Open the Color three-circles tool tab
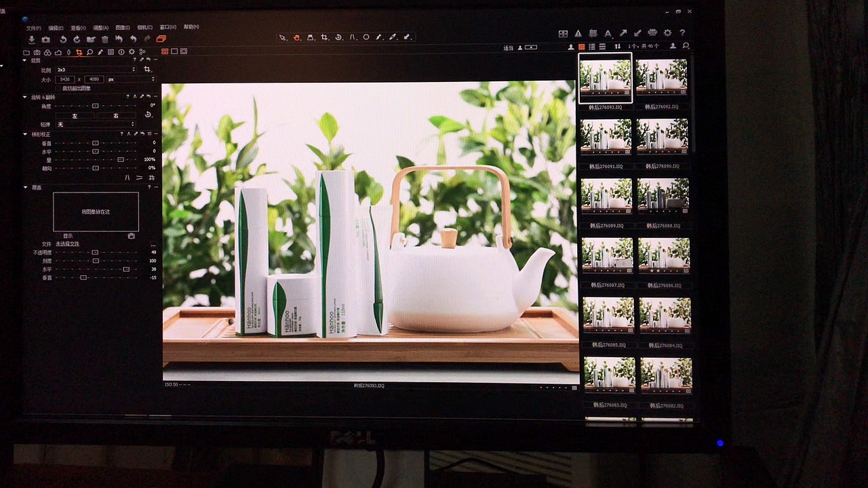 point(47,52)
